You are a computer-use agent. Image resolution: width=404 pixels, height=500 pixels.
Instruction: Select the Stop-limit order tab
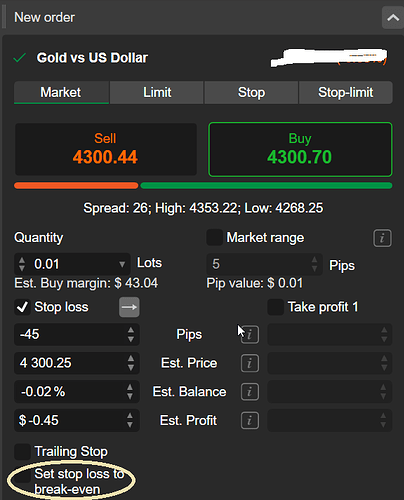tap(346, 92)
